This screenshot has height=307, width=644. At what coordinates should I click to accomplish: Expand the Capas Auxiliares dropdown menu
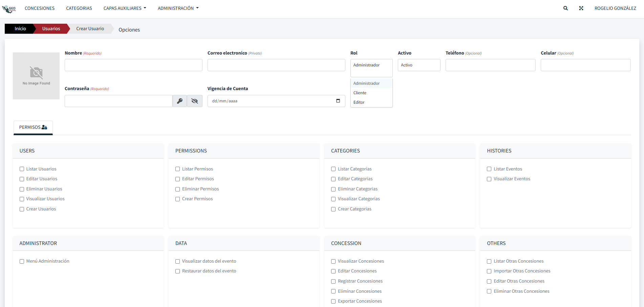tap(125, 8)
